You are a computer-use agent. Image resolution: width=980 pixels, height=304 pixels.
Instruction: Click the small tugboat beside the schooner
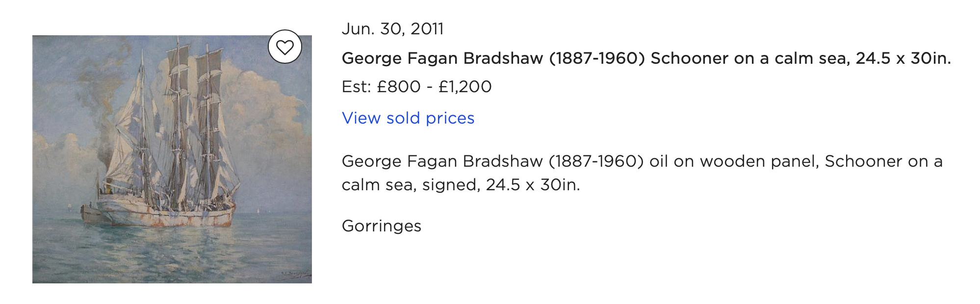click(x=92, y=214)
